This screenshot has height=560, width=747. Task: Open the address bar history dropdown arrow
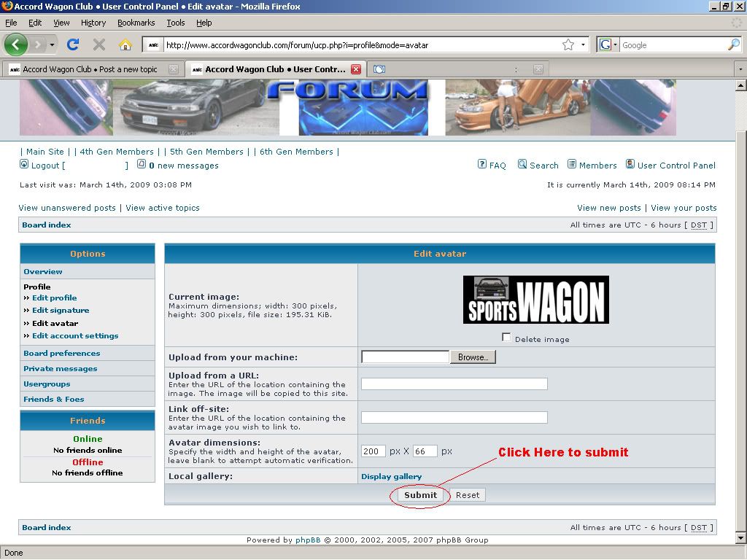tap(583, 44)
